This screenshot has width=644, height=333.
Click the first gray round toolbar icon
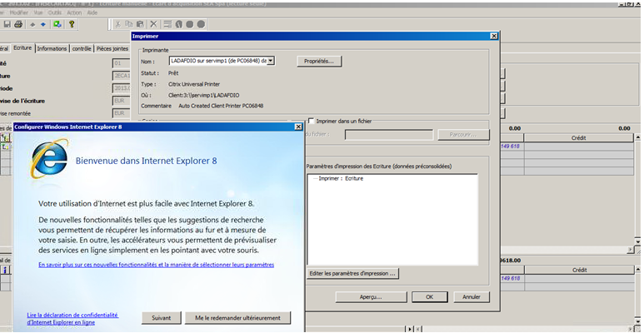coord(178,24)
